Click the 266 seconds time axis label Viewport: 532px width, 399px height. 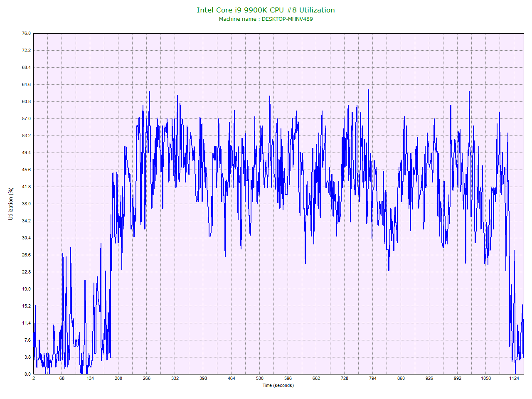coord(147,378)
